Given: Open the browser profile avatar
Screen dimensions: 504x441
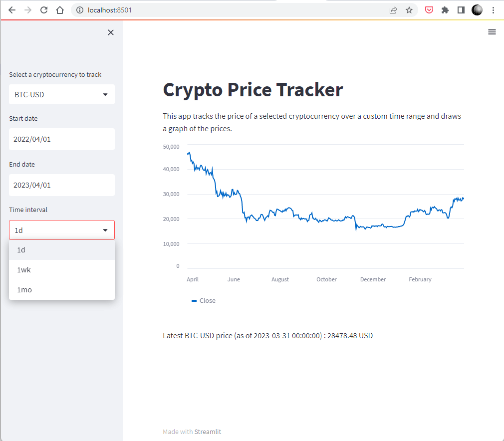Looking at the screenshot, I should pos(477,10).
